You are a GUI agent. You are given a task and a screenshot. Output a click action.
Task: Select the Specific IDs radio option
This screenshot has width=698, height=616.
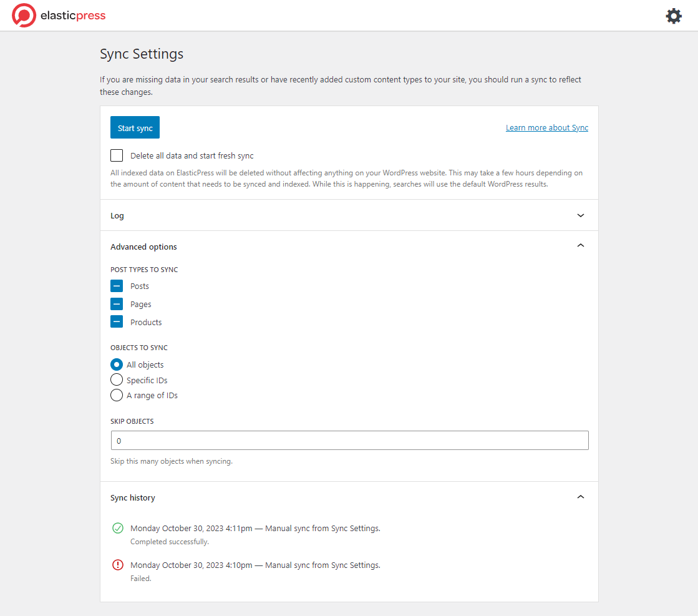117,380
